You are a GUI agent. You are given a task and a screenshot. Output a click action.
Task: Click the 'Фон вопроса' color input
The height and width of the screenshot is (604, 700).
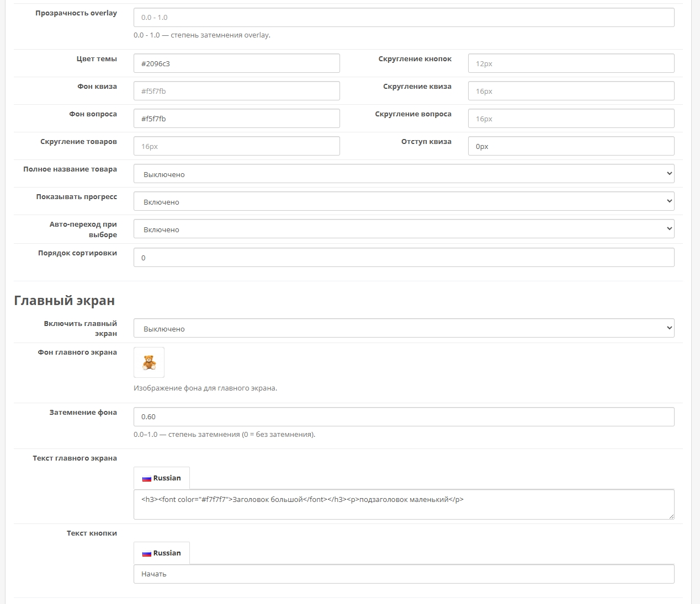[236, 119]
